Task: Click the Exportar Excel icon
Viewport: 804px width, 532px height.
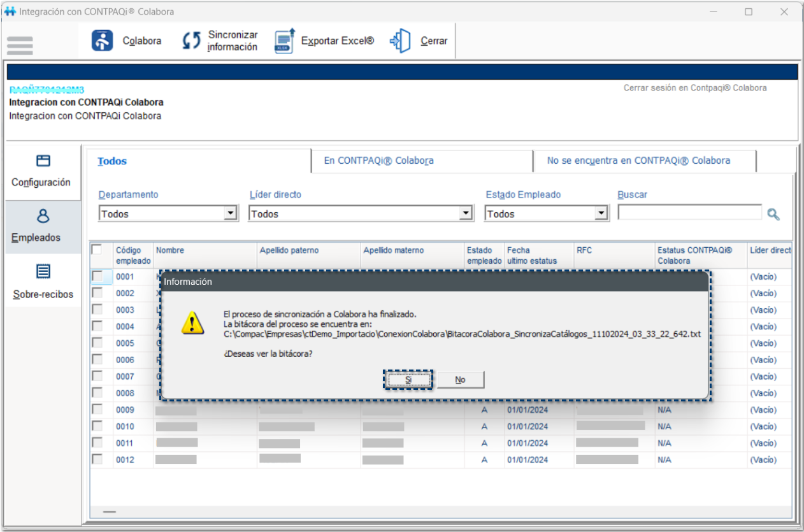Action: point(285,41)
